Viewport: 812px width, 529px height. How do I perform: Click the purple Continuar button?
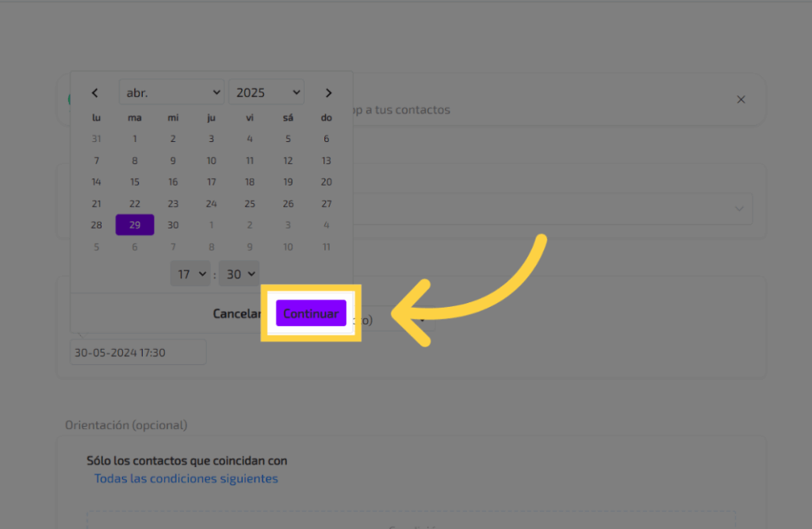[x=311, y=313]
